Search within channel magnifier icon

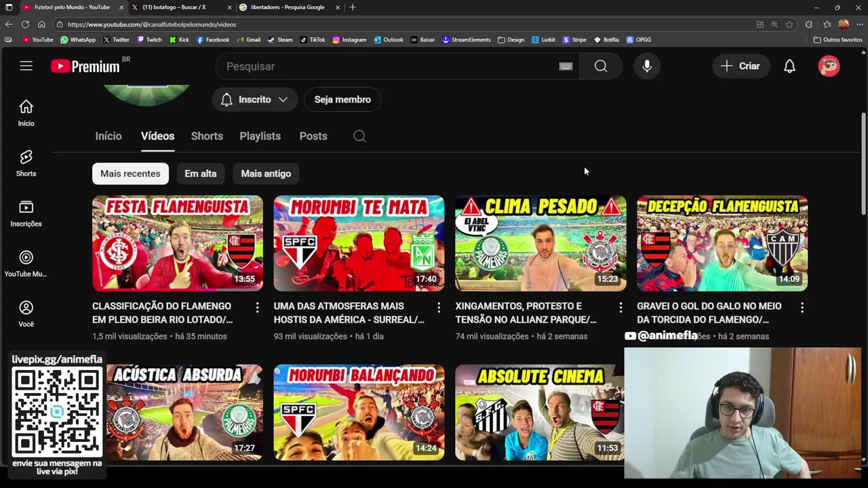pos(359,136)
